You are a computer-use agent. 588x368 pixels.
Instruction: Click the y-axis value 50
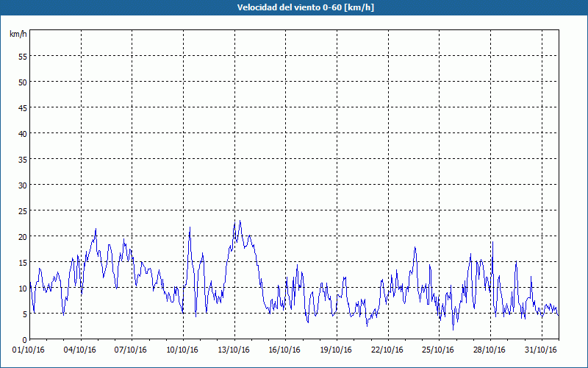23,82
